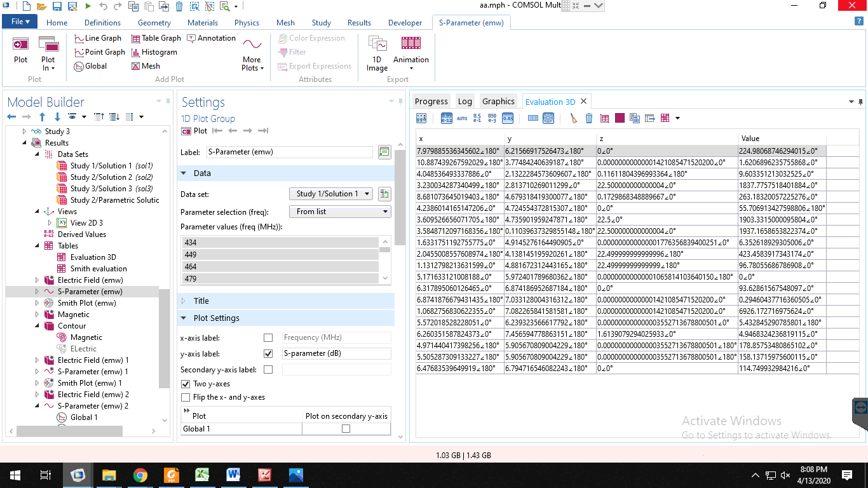Open Parameter selection From list dropdown
This screenshot has height=488, width=868.
340,212
